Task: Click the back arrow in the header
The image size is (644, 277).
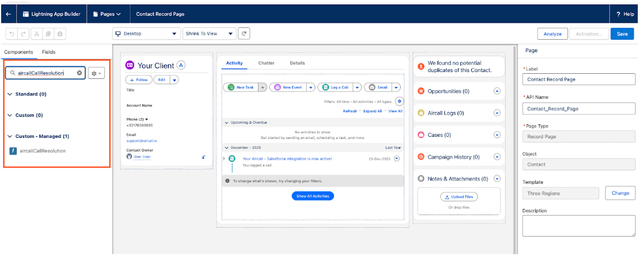Action: tap(8, 14)
